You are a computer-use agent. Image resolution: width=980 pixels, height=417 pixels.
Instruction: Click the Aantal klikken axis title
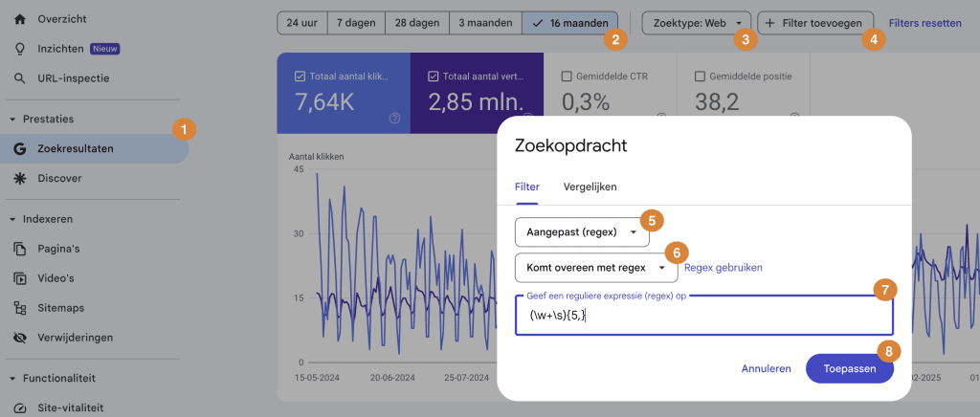316,157
